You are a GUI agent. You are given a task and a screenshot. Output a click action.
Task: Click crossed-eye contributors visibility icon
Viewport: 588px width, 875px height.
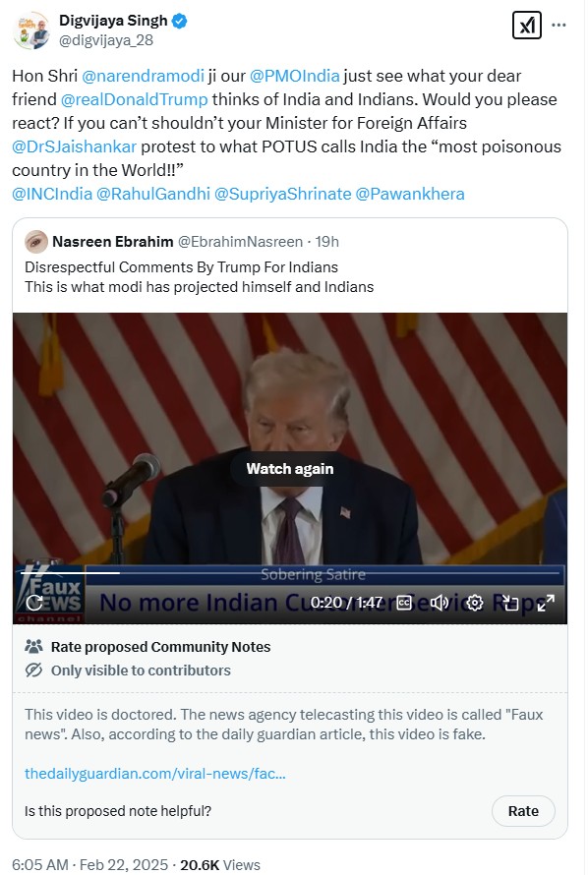[34, 670]
